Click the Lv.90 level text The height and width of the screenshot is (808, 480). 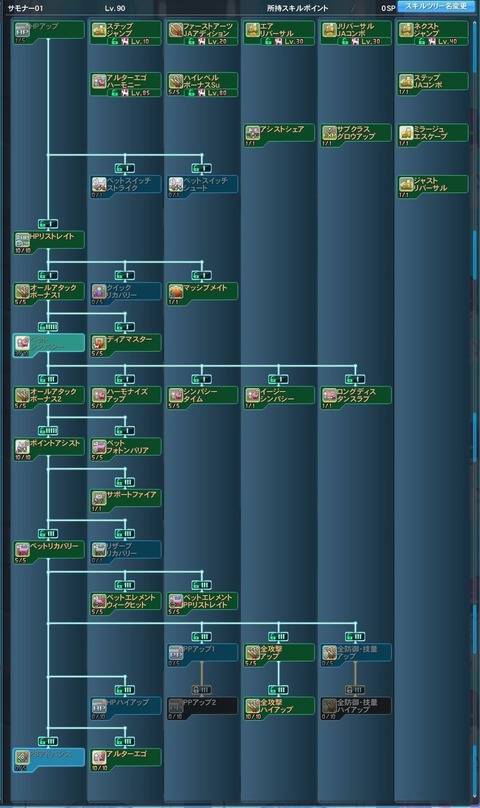[114, 8]
